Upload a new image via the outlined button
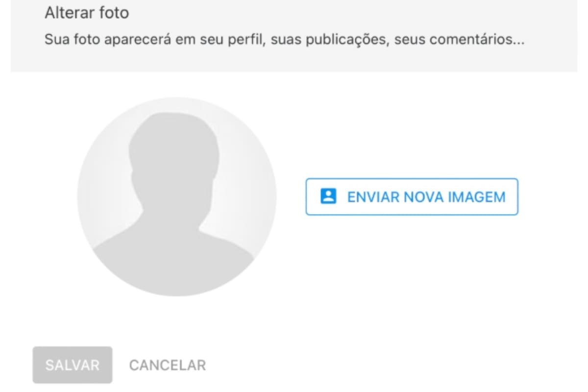Viewport: 588px width, 392px height. pos(412,196)
